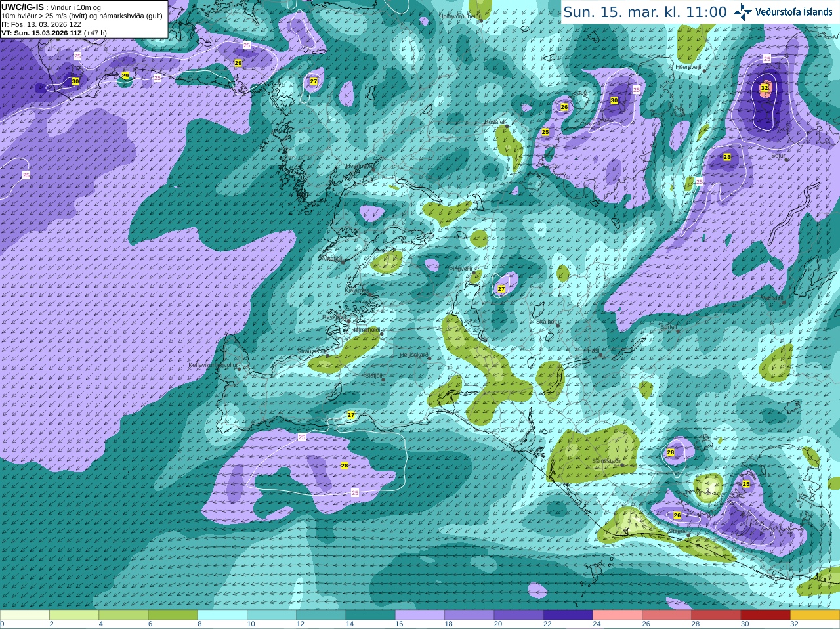Screen dimensions: 840x629
Task: Click the legend value '16' tick label
Action: (x=399, y=624)
